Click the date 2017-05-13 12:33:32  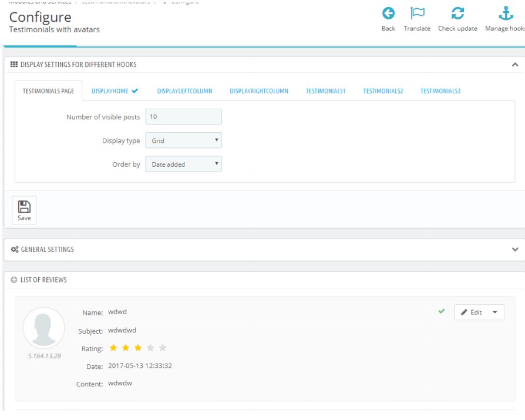[140, 366]
